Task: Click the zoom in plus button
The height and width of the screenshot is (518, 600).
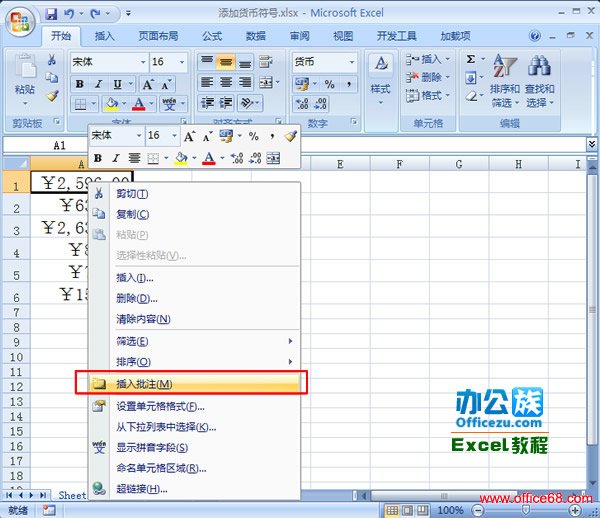Action: click(x=575, y=510)
